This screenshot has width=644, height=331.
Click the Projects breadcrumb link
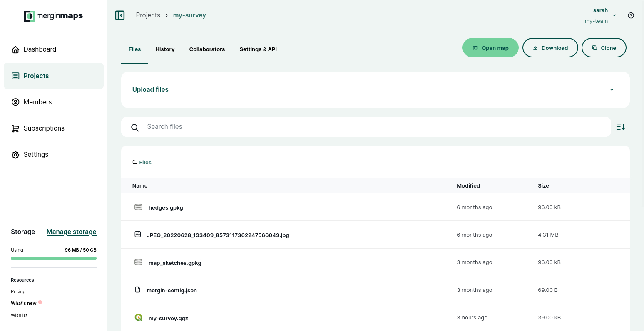coord(148,15)
